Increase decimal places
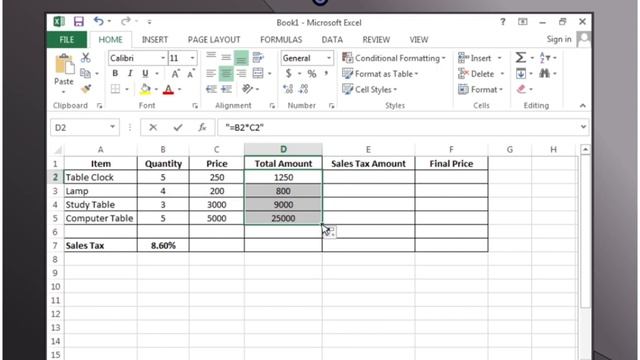Screen dimensions: 640x360 288,89
